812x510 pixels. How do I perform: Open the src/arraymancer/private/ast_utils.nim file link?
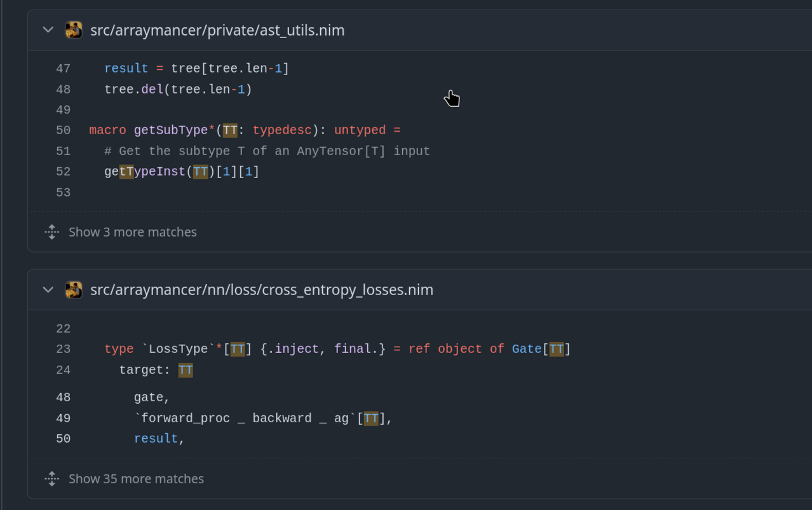(217, 30)
